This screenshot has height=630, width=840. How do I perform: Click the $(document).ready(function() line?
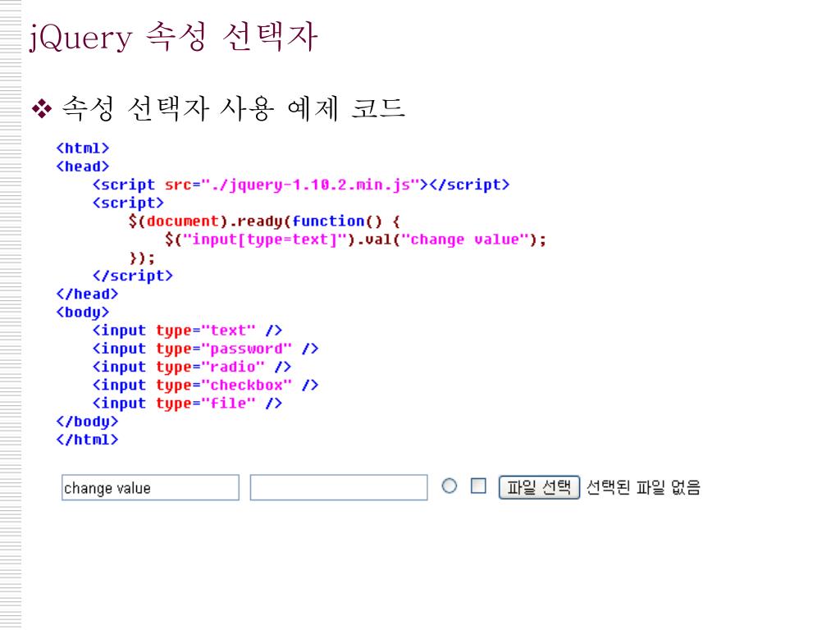click(x=264, y=221)
